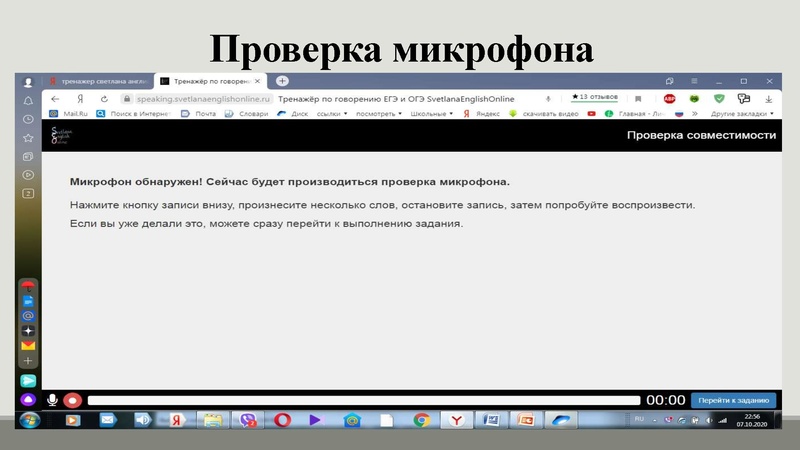Open the green shield protection extension
Viewport: 800px width, 450px height.
pyautogui.click(x=719, y=98)
